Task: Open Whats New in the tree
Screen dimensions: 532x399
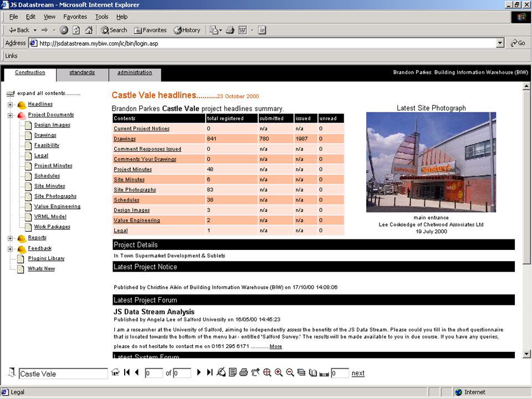Action: 42,268
